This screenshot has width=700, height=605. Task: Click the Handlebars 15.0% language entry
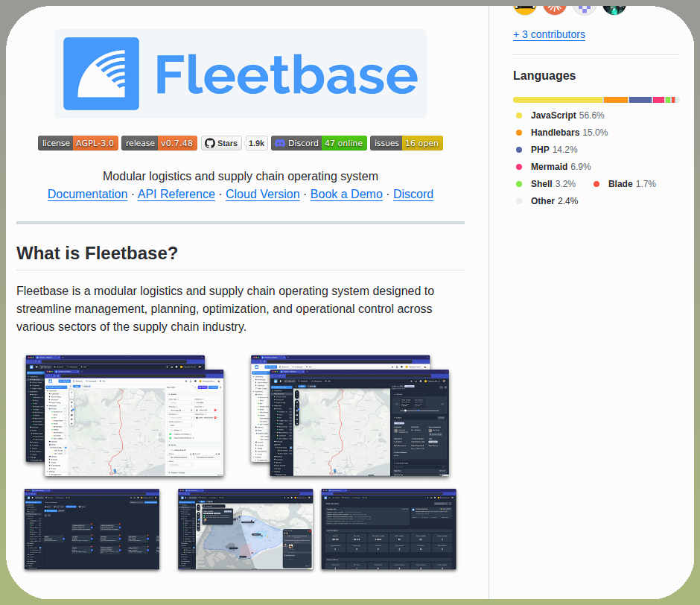click(x=562, y=133)
